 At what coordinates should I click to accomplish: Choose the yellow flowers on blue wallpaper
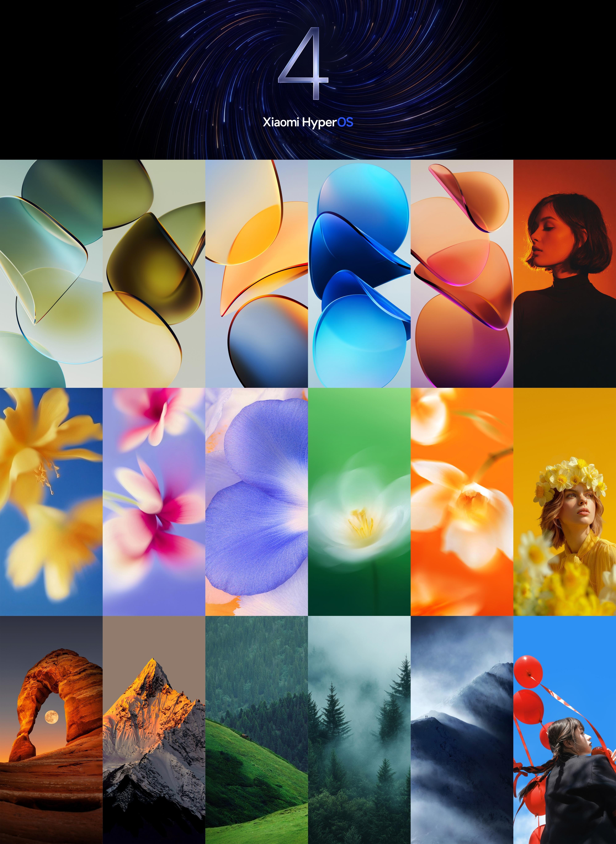pyautogui.click(x=51, y=502)
